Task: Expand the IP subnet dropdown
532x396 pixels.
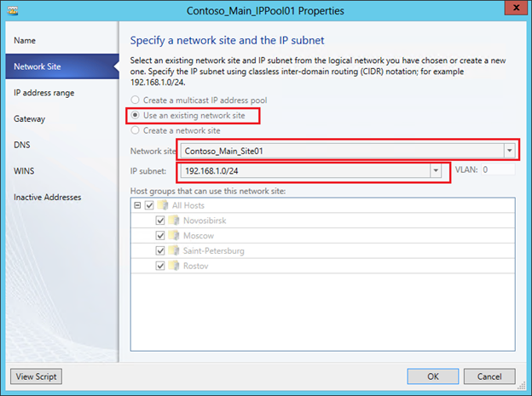Action: 437,171
